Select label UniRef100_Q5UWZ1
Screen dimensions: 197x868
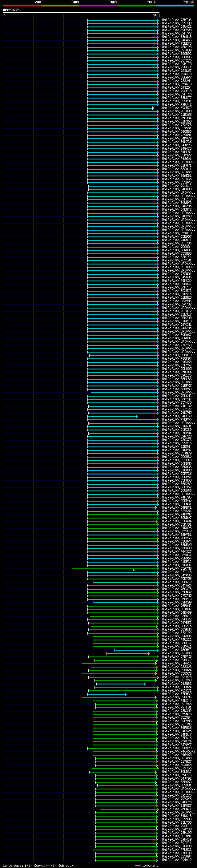(177, 809)
